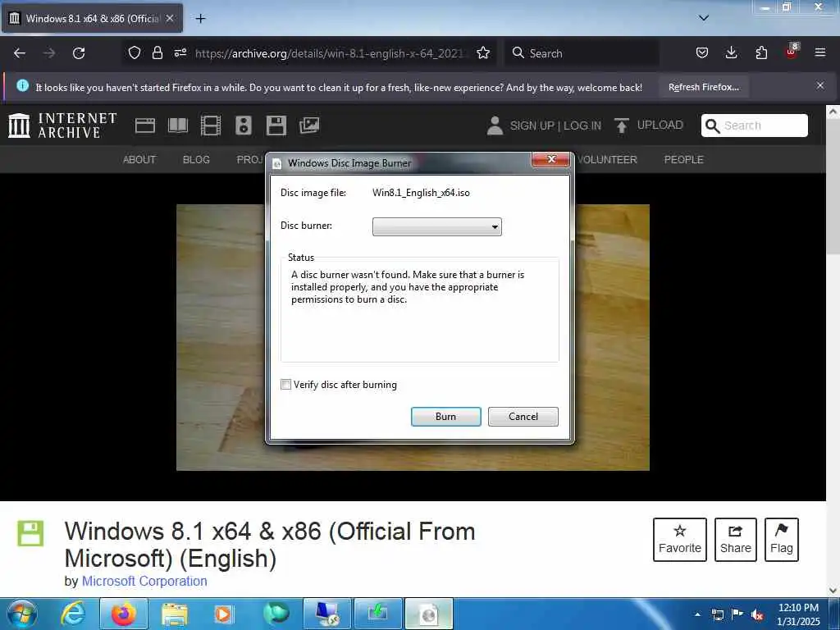Open the uBlock Origin extension icon
The width and height of the screenshot is (840, 630).
[x=792, y=52]
